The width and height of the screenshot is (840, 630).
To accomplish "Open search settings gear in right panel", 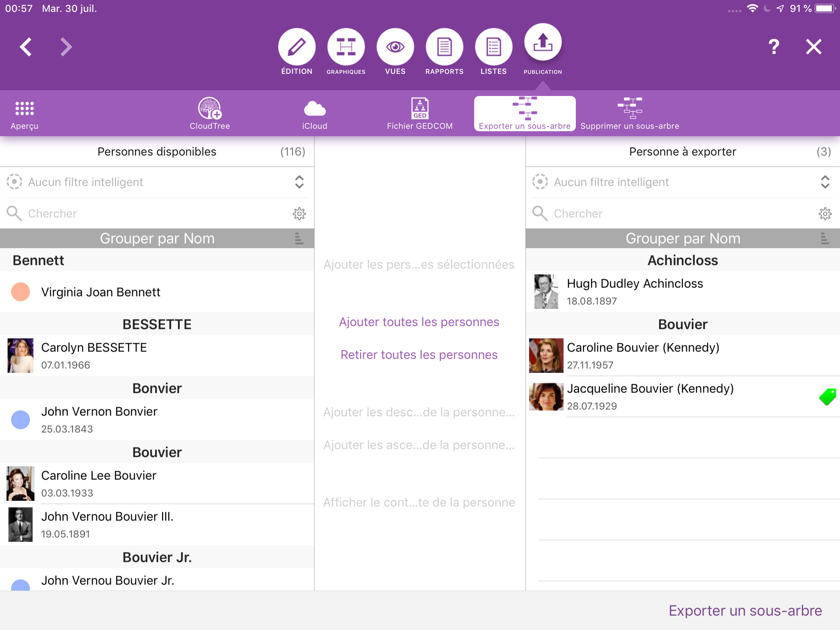I will [825, 214].
